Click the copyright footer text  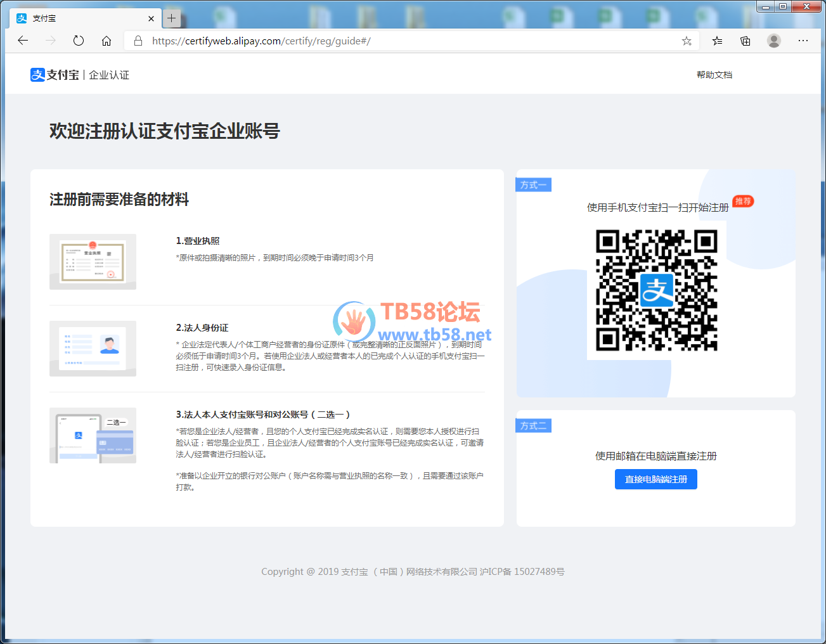pyautogui.click(x=413, y=572)
